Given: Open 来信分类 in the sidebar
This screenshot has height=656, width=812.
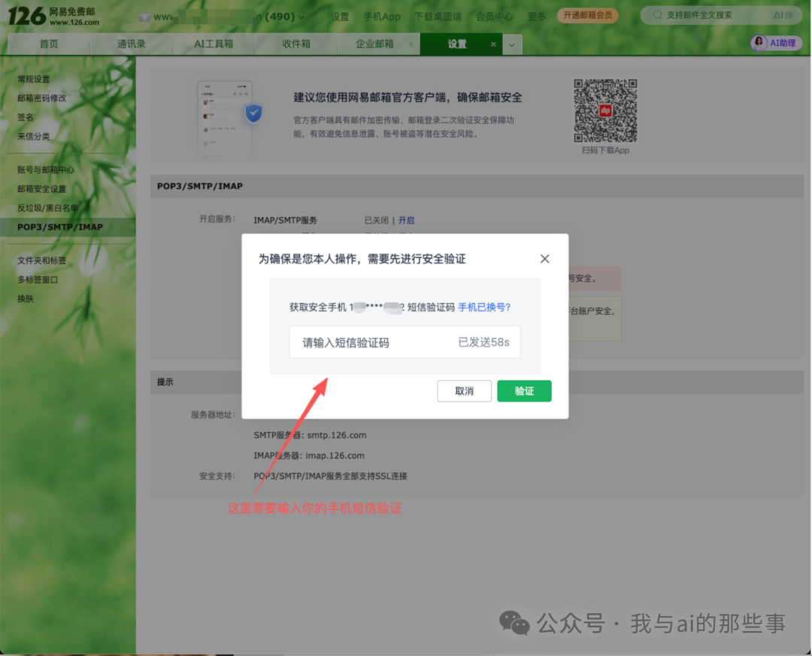Looking at the screenshot, I should [34, 136].
